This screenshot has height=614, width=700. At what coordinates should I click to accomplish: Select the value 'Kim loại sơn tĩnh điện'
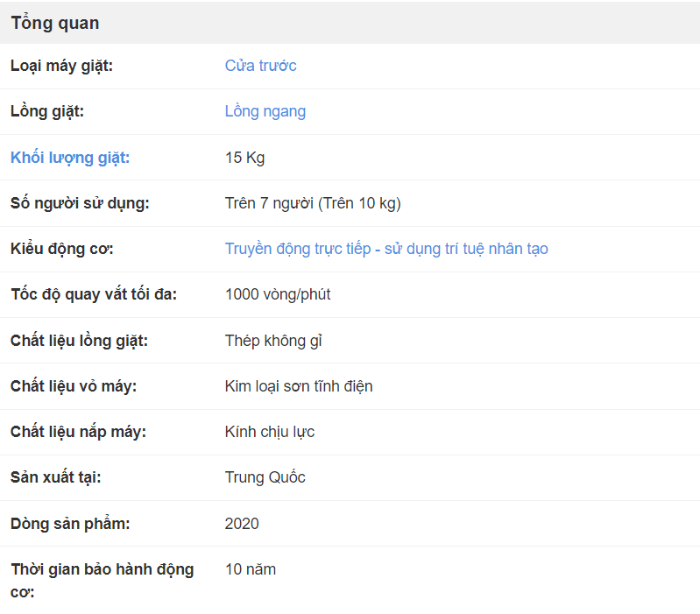(299, 386)
